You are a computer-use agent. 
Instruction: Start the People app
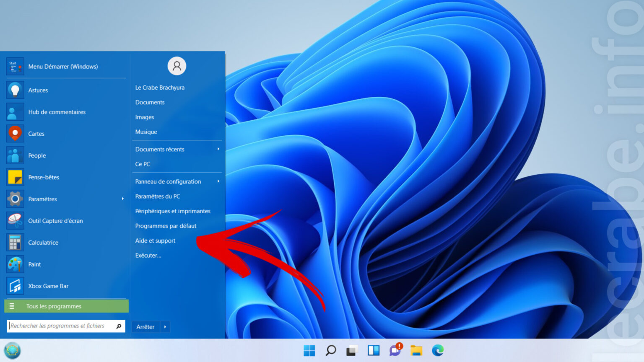pyautogui.click(x=37, y=155)
